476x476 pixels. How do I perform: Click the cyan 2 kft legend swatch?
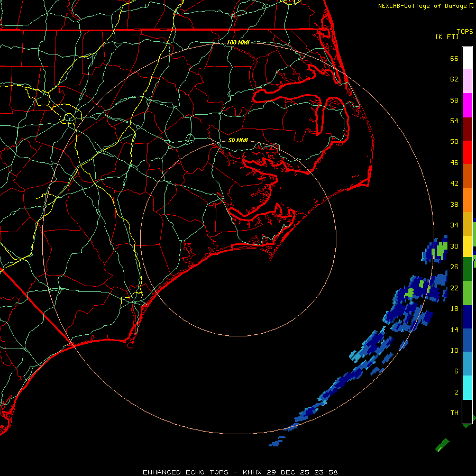coord(467,388)
